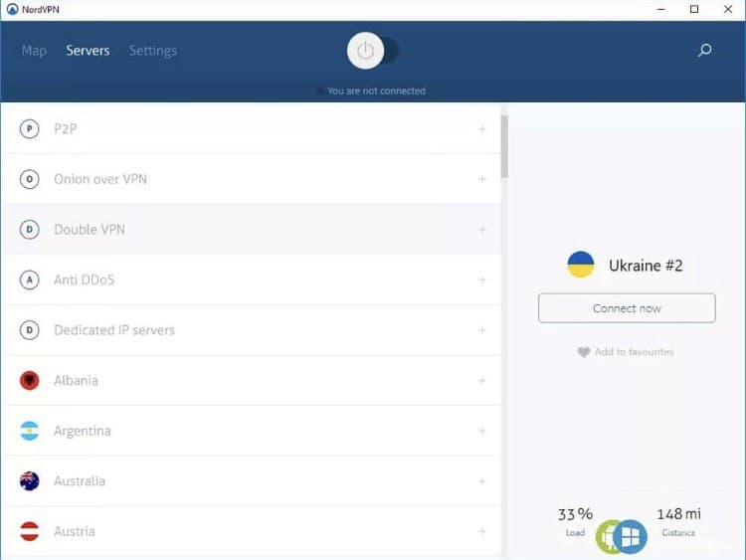The image size is (746, 560).
Task: Switch to the Map tab
Action: (x=34, y=51)
